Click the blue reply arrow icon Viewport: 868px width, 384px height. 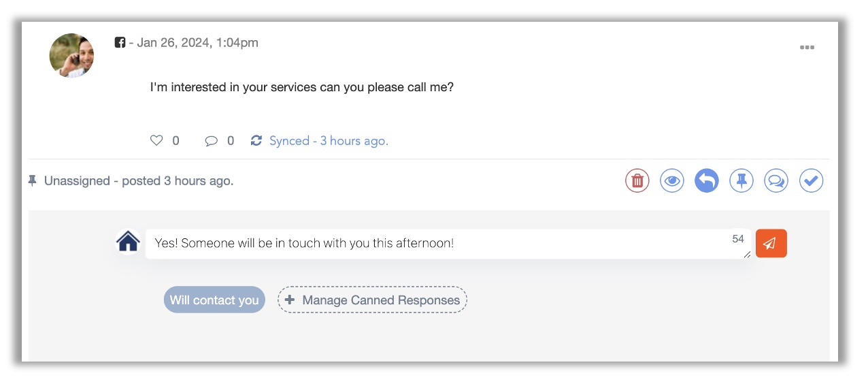tap(707, 181)
